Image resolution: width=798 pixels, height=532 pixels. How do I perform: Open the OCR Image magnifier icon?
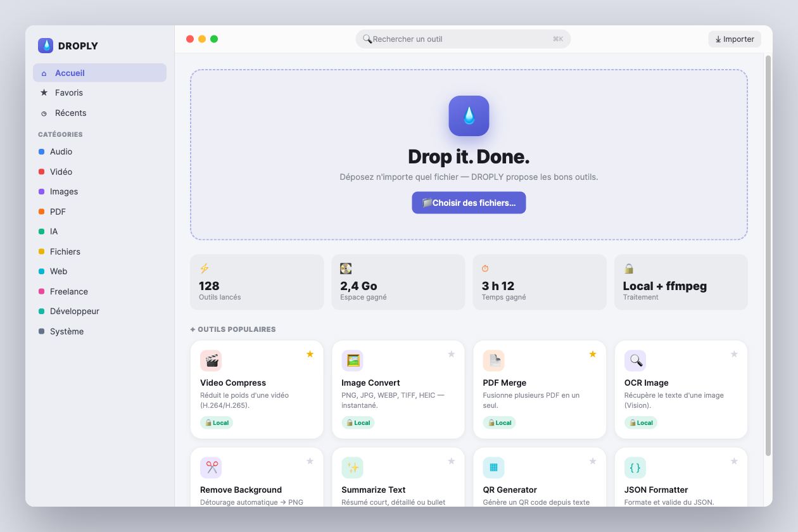tap(635, 361)
